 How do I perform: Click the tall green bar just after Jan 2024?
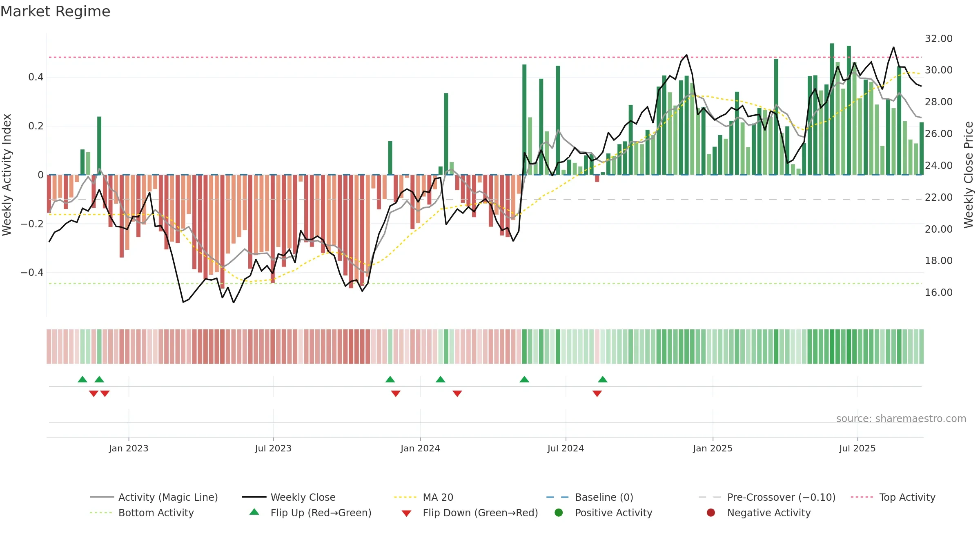(446, 134)
